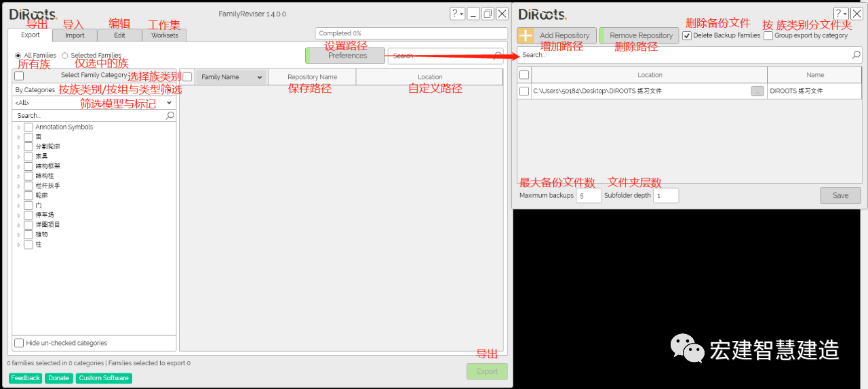This screenshot has height=389, width=868.
Task: Open the Worksets tab
Action: pyautogui.click(x=165, y=35)
